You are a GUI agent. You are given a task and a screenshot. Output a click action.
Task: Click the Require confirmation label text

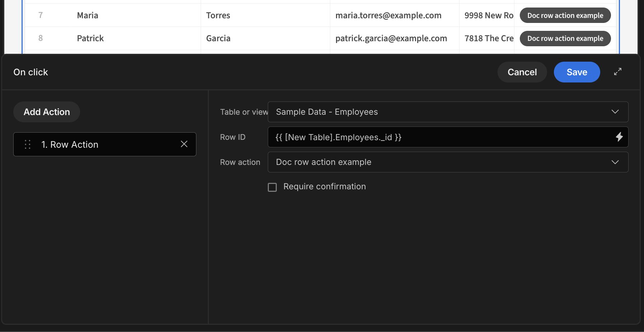325,186
